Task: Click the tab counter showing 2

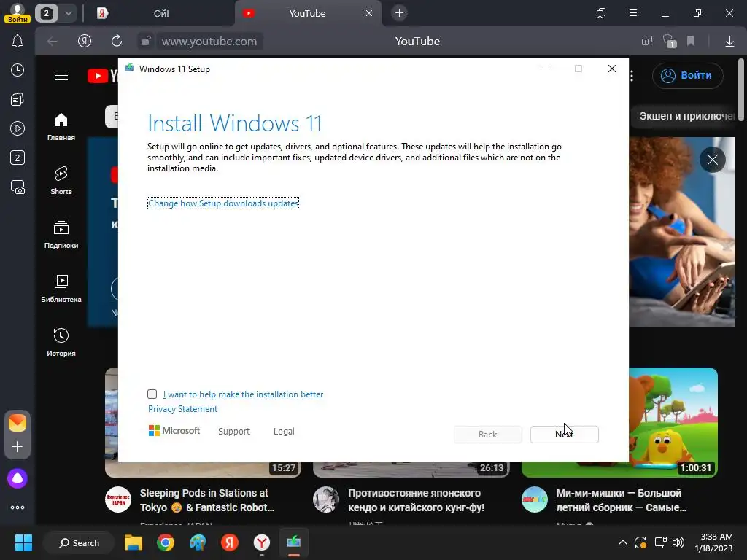Action: click(x=46, y=13)
